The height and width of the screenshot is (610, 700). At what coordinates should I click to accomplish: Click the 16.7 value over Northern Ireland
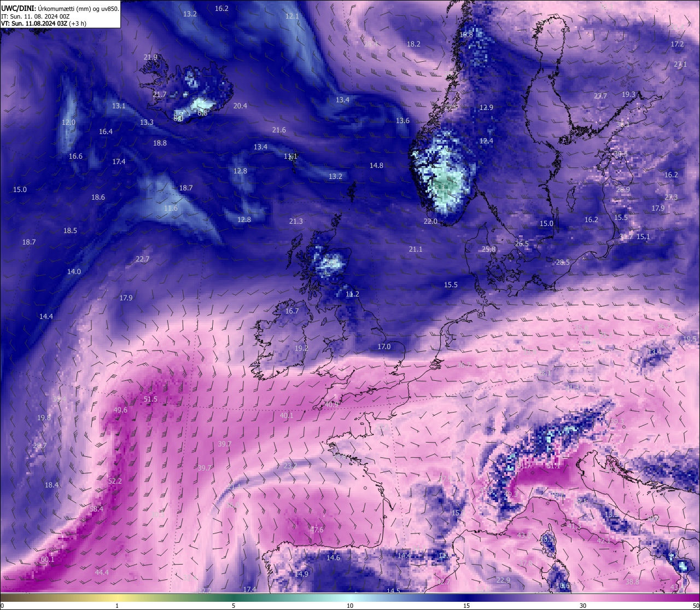(x=292, y=311)
